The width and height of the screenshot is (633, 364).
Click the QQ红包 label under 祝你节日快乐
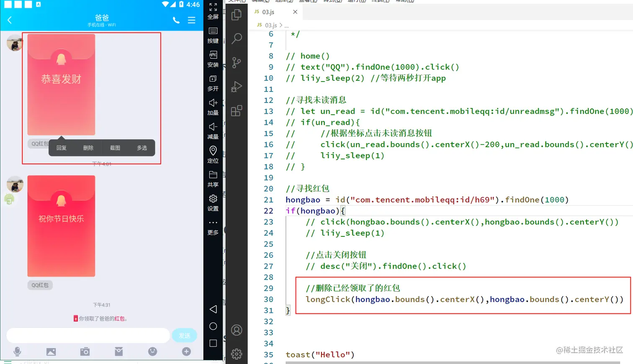pyautogui.click(x=40, y=285)
